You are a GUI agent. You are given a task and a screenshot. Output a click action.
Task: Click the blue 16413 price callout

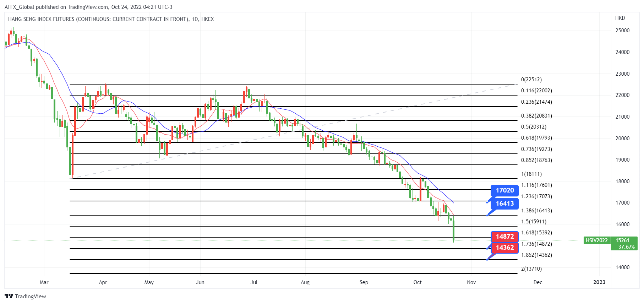point(505,203)
